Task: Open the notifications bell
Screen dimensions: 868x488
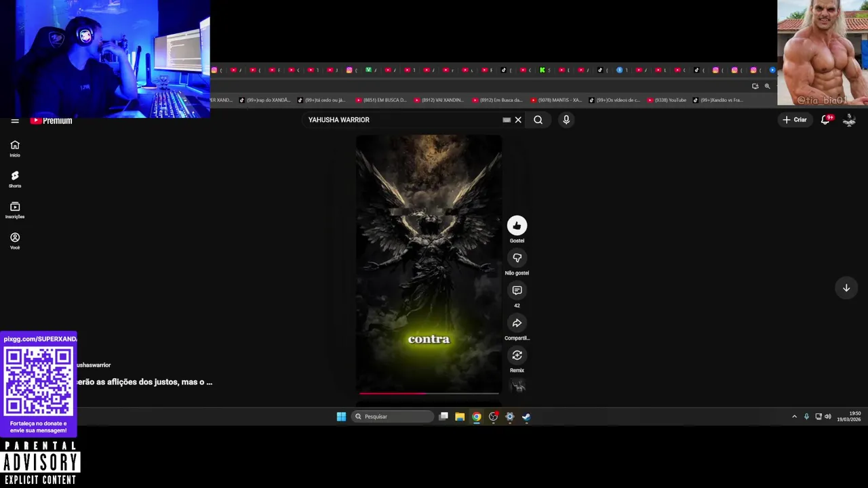Action: pyautogui.click(x=826, y=120)
